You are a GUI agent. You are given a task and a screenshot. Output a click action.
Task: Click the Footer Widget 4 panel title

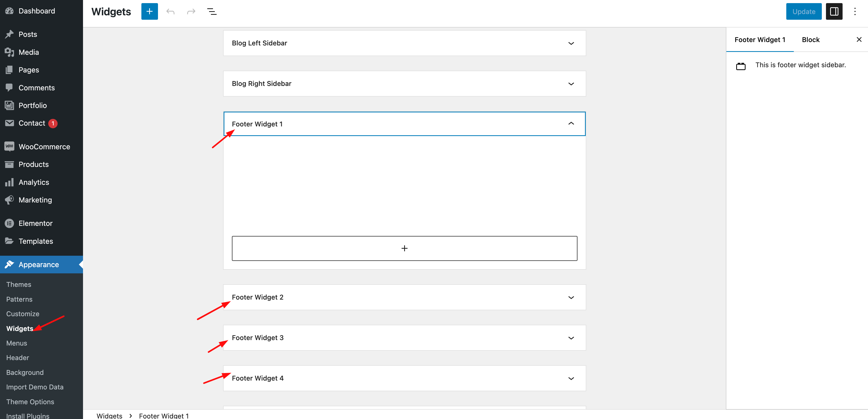(x=257, y=378)
